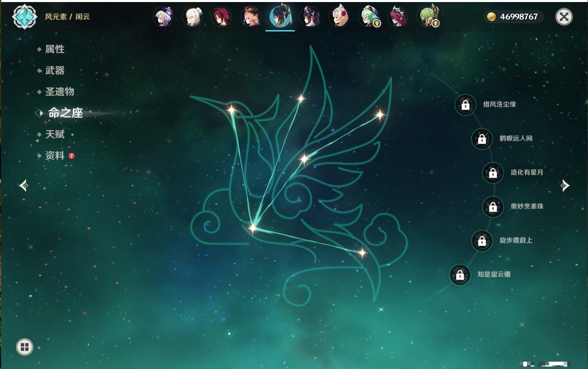Open constellation label 奥妙烹黍珠
This screenshot has width=588, height=369.
[527, 206]
